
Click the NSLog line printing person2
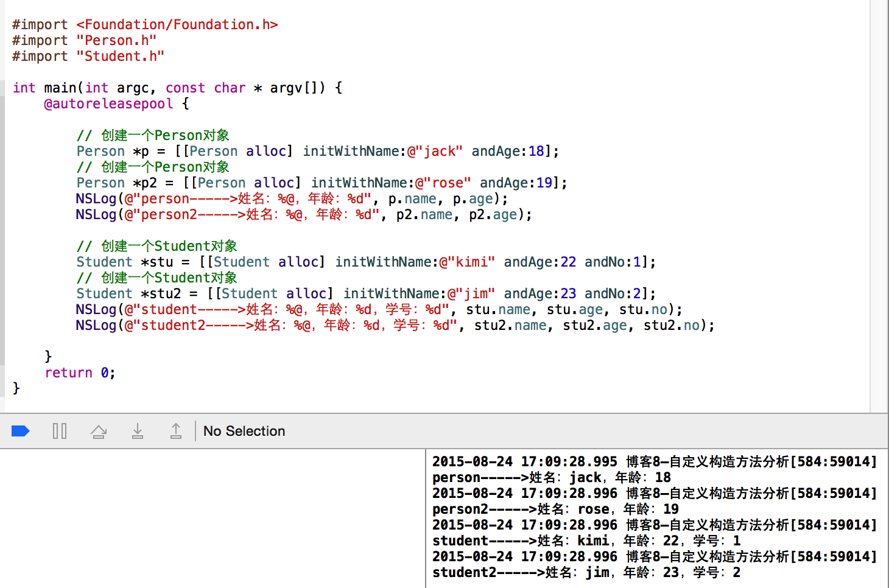[304, 214]
